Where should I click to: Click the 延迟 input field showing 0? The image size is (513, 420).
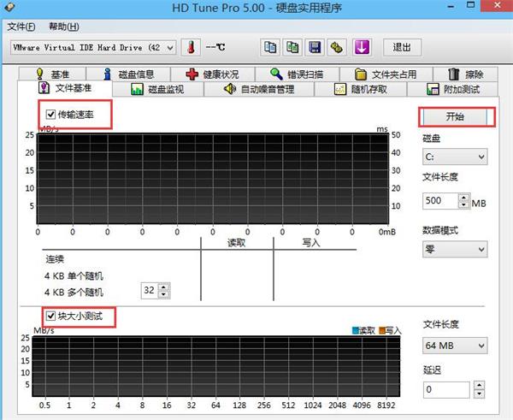446,389
